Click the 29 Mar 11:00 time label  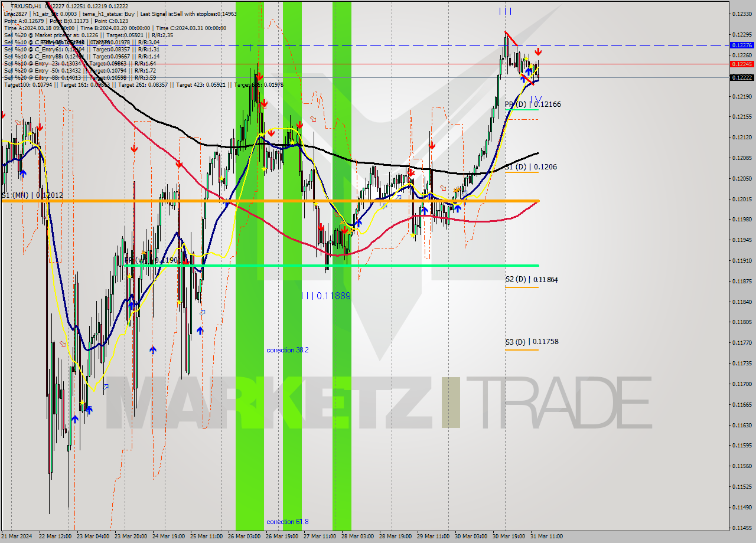tap(433, 537)
